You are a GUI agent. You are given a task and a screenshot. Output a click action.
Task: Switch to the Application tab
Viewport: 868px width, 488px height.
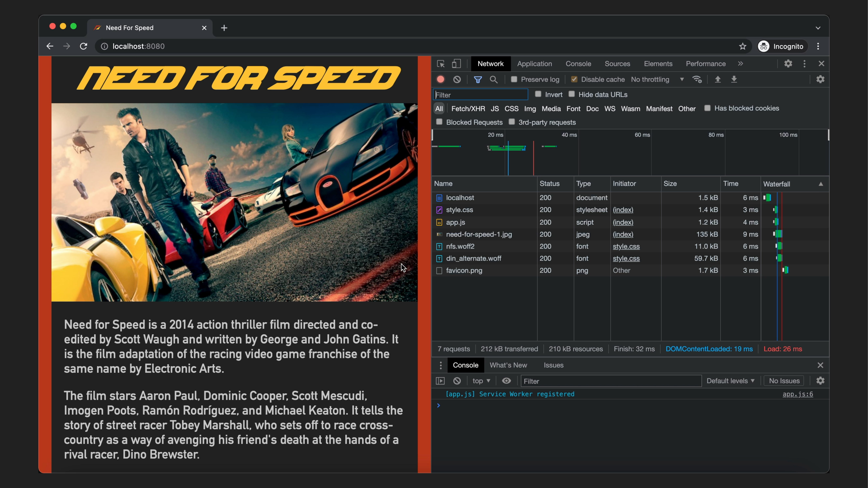click(x=534, y=64)
